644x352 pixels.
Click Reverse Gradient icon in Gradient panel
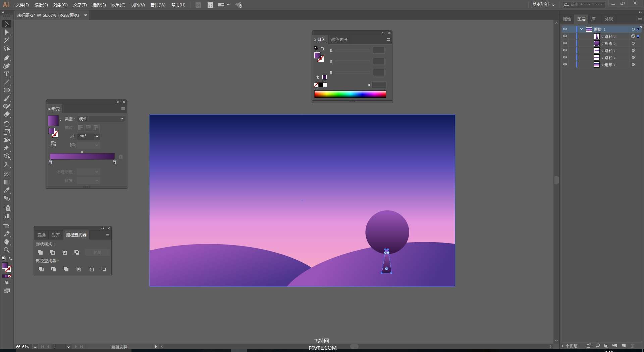point(53,144)
